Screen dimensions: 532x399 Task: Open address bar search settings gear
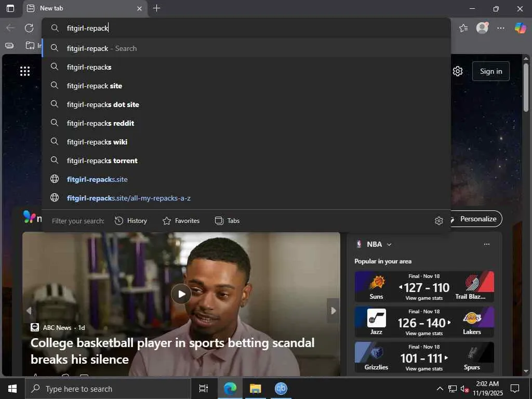click(x=438, y=221)
